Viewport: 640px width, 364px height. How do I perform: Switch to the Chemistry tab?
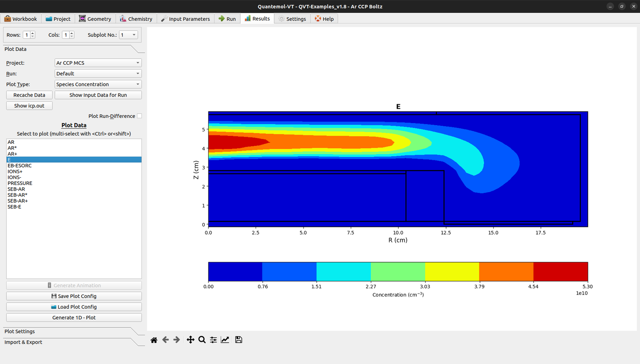(136, 19)
